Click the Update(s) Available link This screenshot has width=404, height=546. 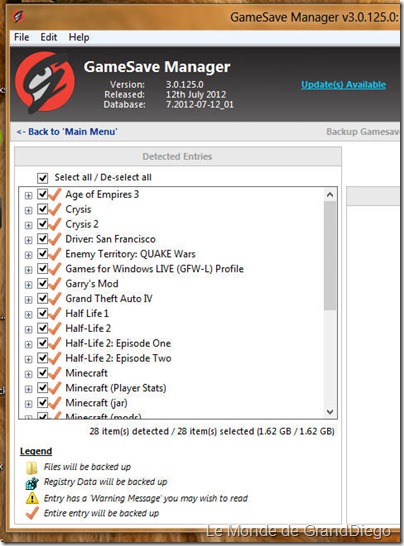(x=343, y=85)
